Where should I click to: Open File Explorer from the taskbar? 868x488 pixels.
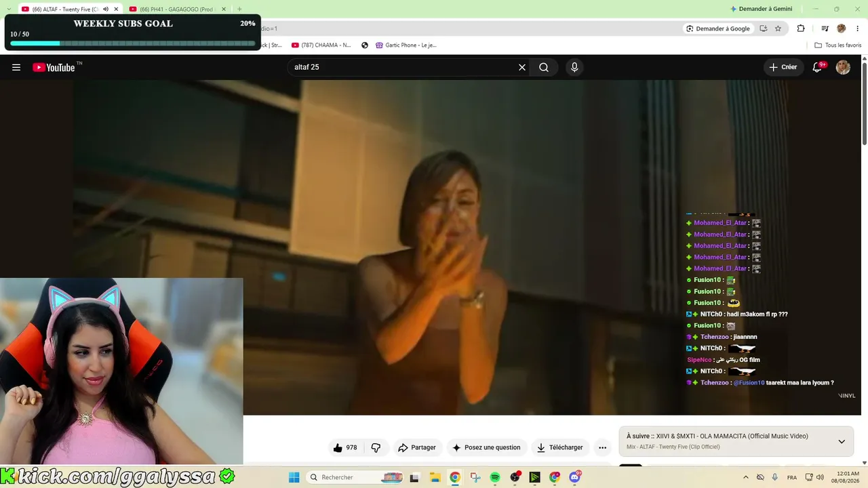click(435, 477)
